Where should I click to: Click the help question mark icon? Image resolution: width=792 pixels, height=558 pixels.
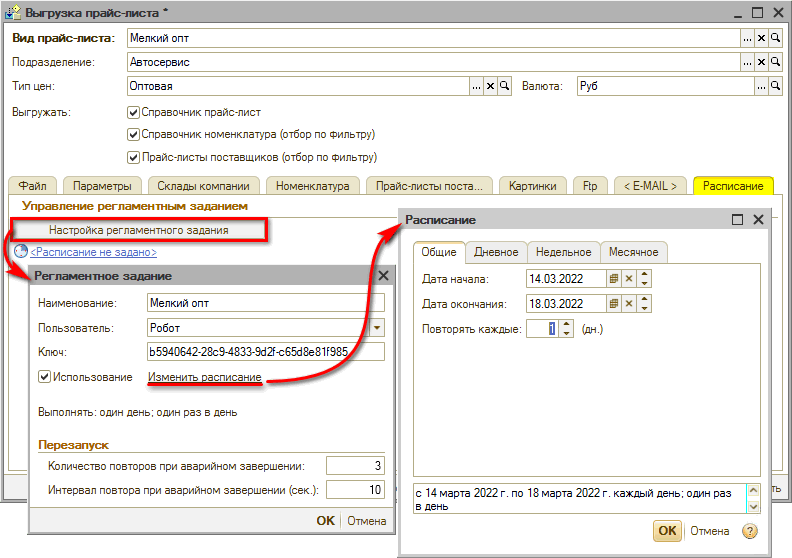coord(749,531)
